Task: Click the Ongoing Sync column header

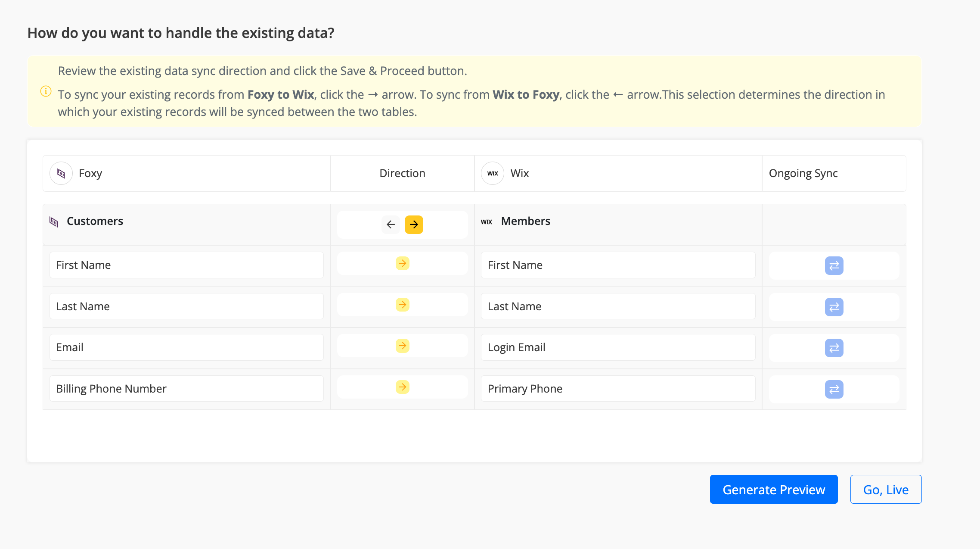Action: pyautogui.click(x=803, y=173)
